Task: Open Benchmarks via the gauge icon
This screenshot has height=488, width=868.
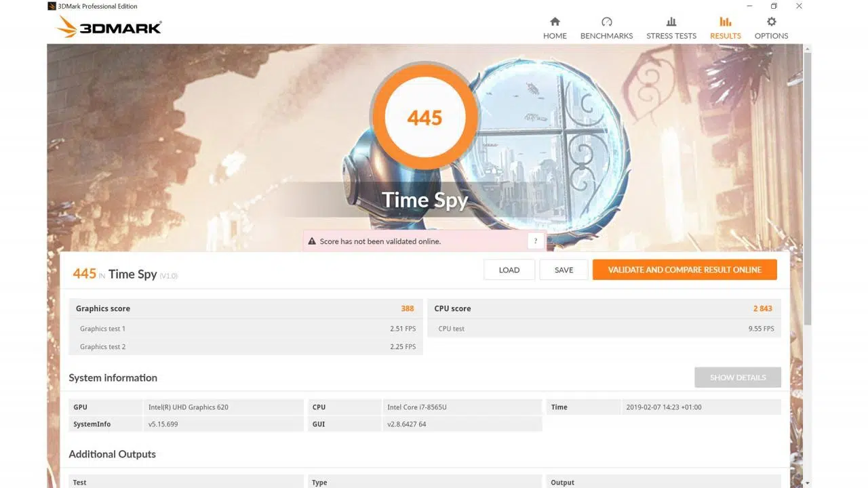Action: coord(606,22)
